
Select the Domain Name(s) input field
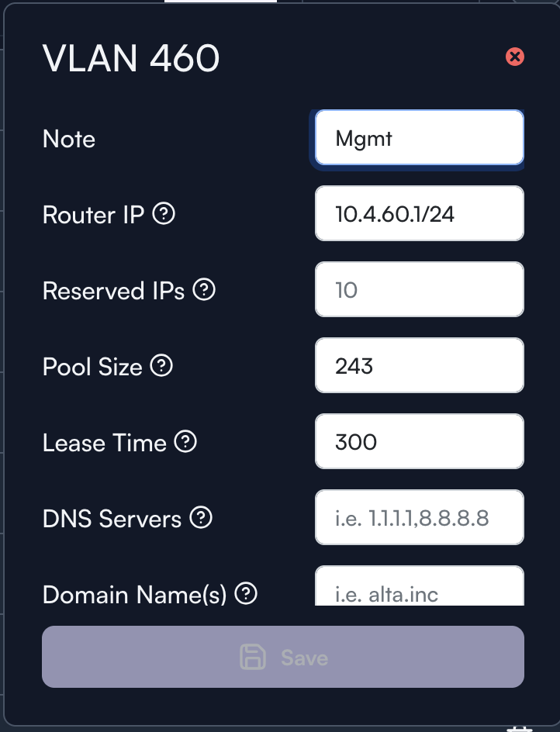[x=420, y=586]
